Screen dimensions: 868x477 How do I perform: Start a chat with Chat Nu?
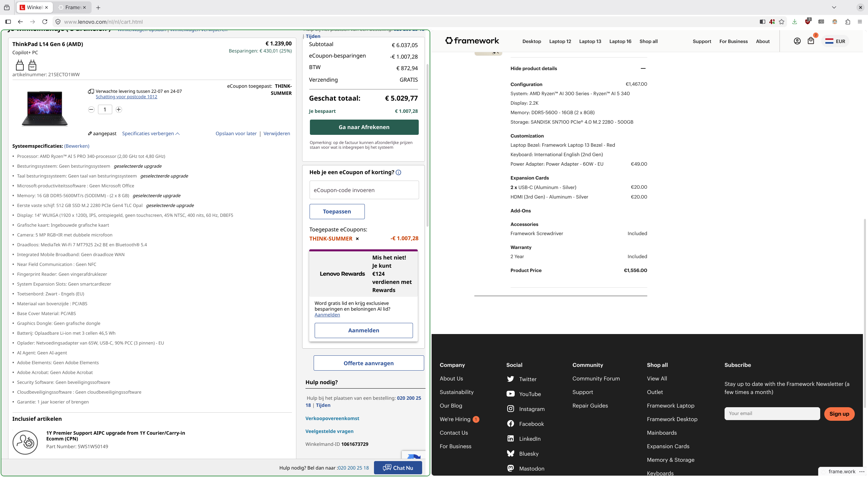tap(398, 468)
